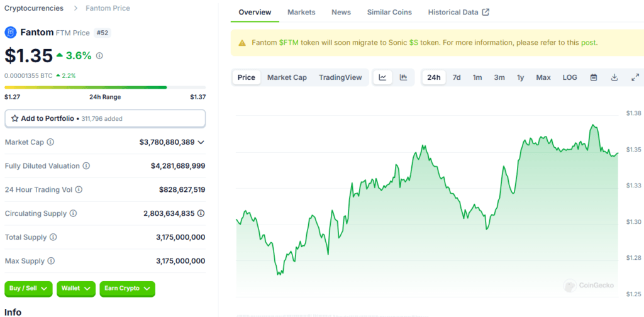Click the $1.37 range high label
This screenshot has height=317, width=644.
tap(198, 97)
